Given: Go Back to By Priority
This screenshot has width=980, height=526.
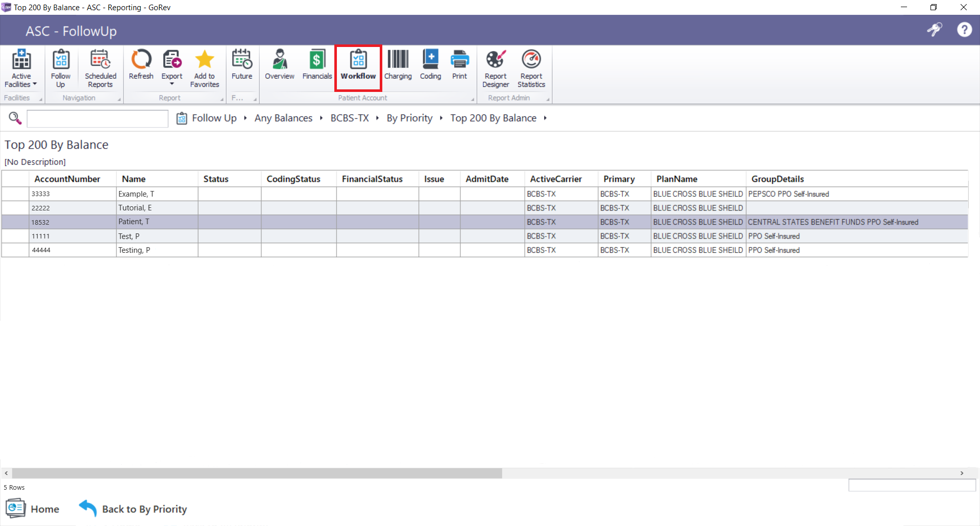Looking at the screenshot, I should (133, 509).
